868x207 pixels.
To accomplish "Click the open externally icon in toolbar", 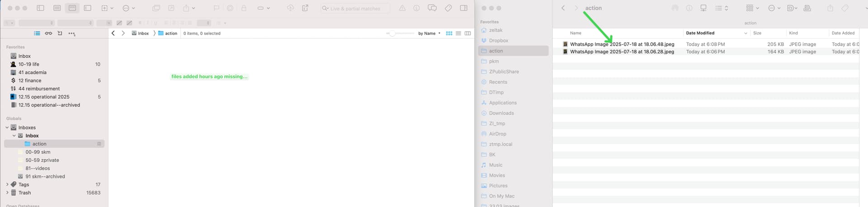I will click(305, 8).
